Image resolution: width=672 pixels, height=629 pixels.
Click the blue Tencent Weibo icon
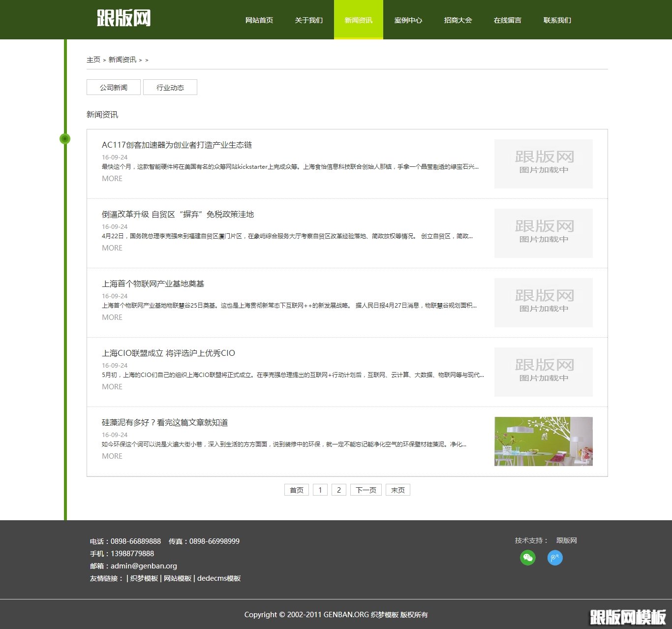[555, 558]
